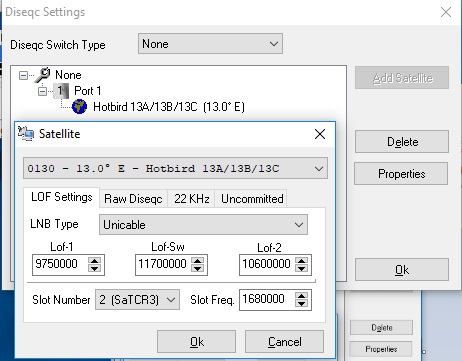Collapse the Port 1 tree node
462x361 pixels.
[42, 91]
